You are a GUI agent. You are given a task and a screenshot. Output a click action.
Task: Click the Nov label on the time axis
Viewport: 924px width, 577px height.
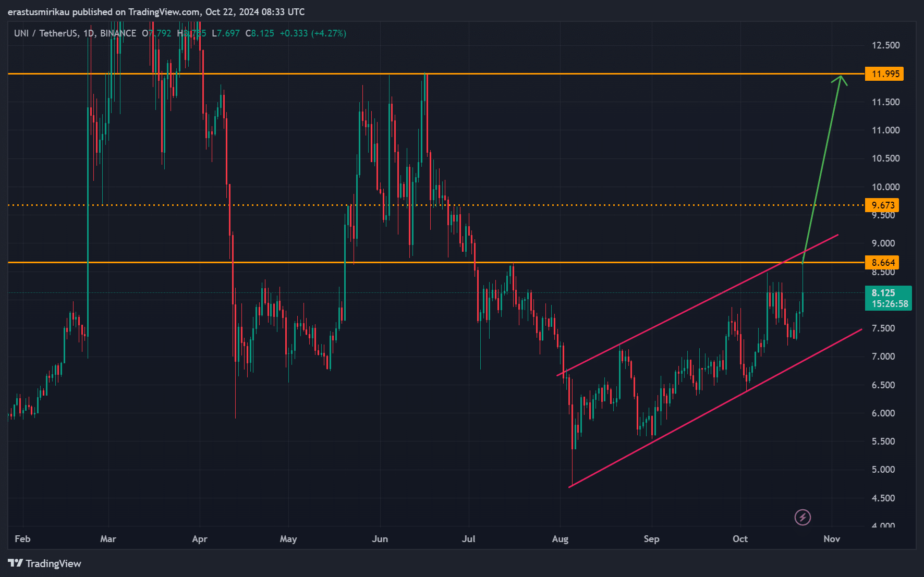(x=832, y=539)
